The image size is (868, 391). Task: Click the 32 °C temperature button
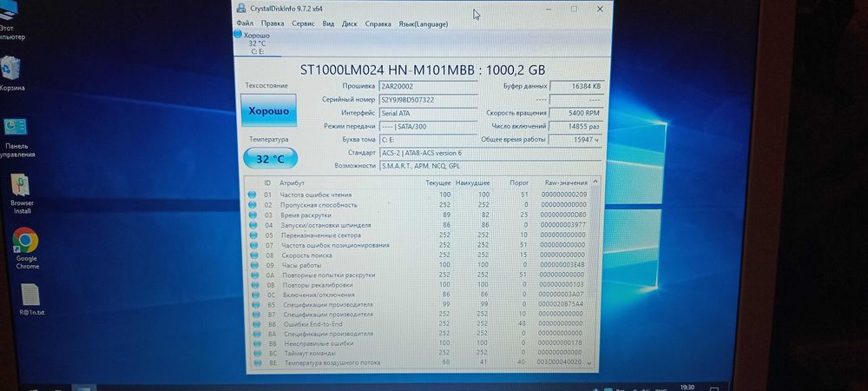coord(270,159)
